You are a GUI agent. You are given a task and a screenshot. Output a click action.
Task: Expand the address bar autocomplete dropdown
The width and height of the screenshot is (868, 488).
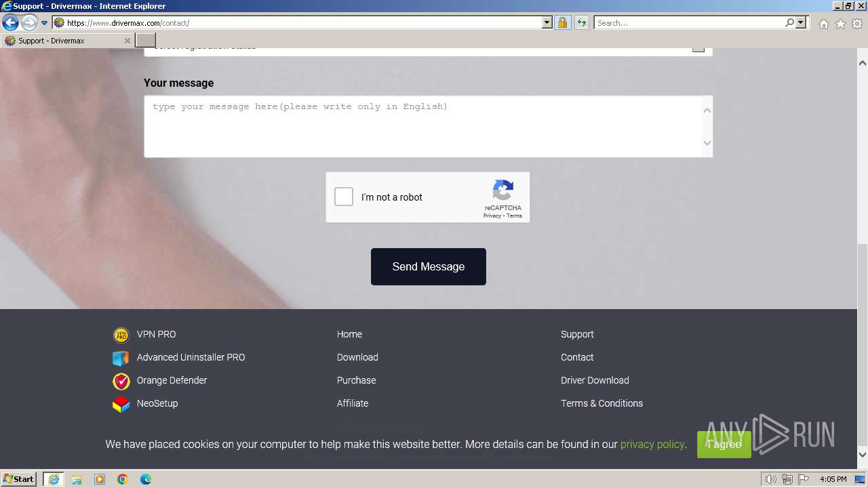click(547, 23)
